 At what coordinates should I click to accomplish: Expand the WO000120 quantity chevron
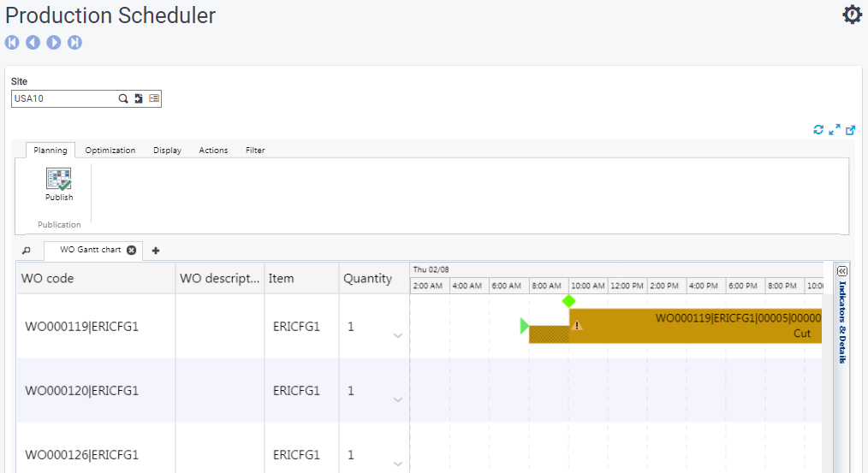[x=397, y=399]
